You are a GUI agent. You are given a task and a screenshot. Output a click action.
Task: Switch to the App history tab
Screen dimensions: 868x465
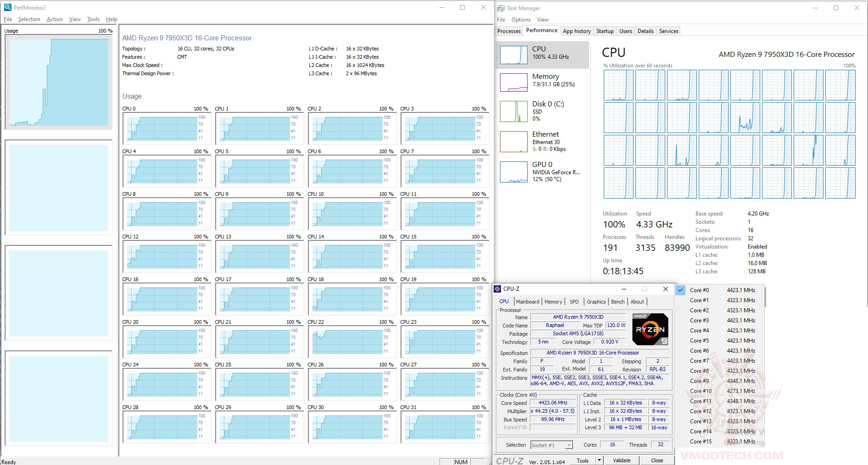tap(577, 31)
